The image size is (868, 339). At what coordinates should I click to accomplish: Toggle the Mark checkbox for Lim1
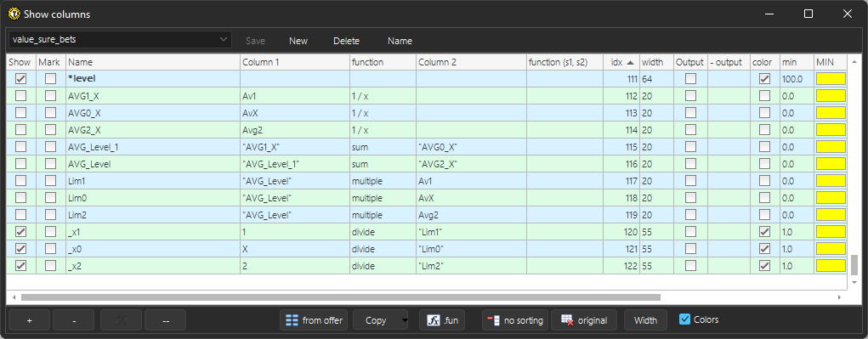[51, 181]
